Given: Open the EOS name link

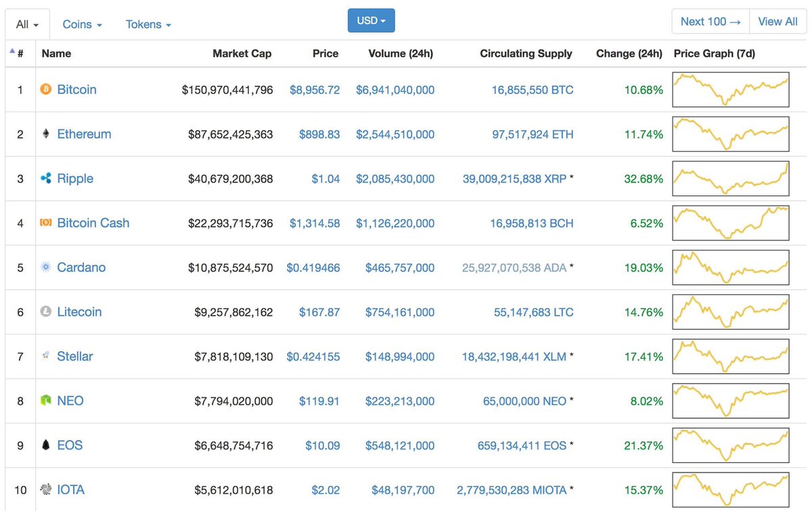Looking at the screenshot, I should coord(70,445).
